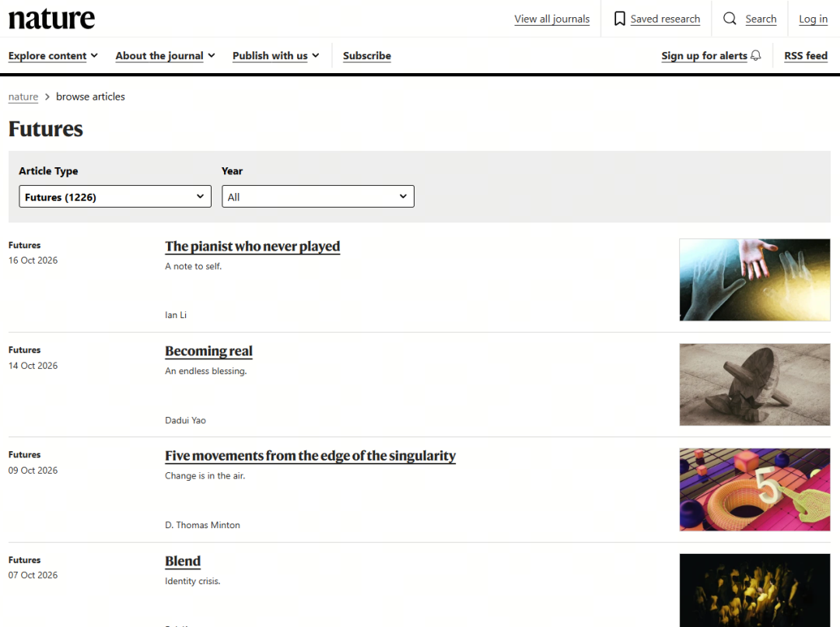The height and width of the screenshot is (627, 840).
Task: Click the pianist article hands thumbnail
Action: pyautogui.click(x=754, y=280)
